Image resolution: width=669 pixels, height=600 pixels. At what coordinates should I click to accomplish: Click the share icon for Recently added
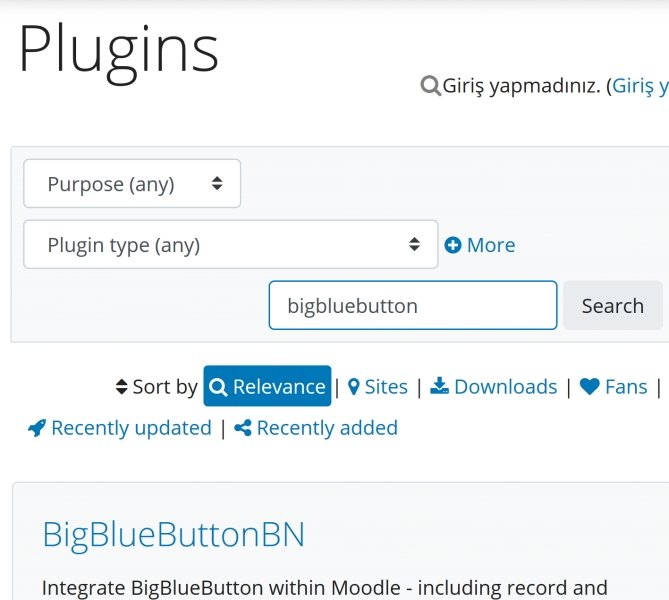tap(243, 428)
